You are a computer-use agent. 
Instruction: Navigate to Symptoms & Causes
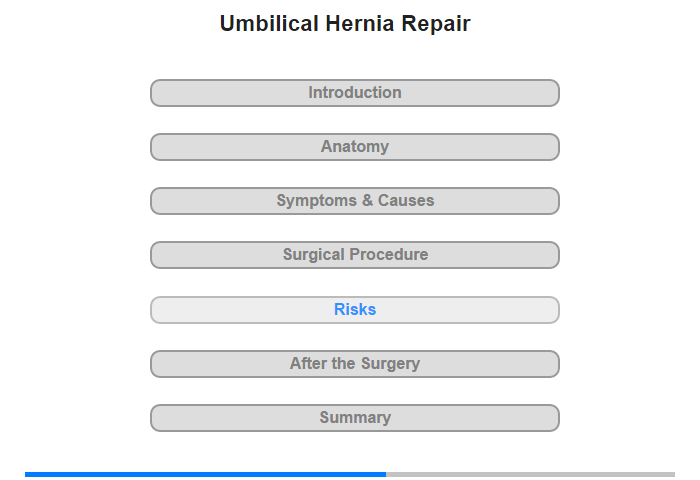coord(355,201)
